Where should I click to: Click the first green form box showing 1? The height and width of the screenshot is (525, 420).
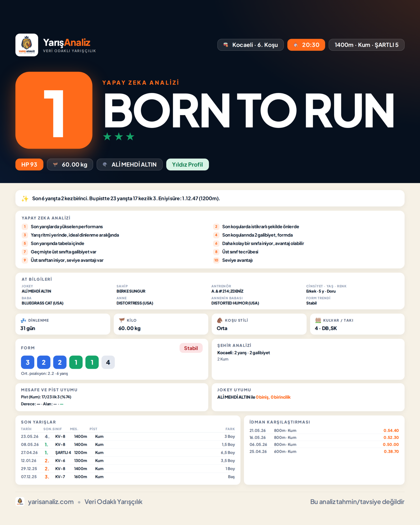pyautogui.click(x=76, y=362)
